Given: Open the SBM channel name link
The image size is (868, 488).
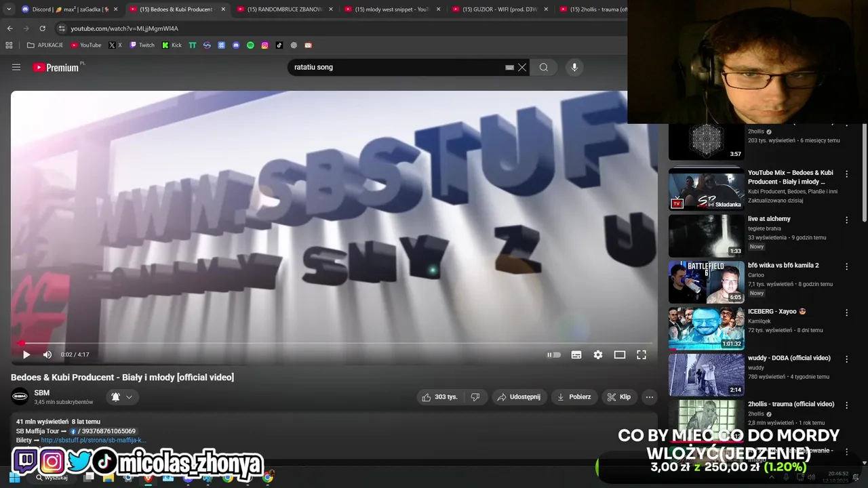Looking at the screenshot, I should pyautogui.click(x=42, y=393).
